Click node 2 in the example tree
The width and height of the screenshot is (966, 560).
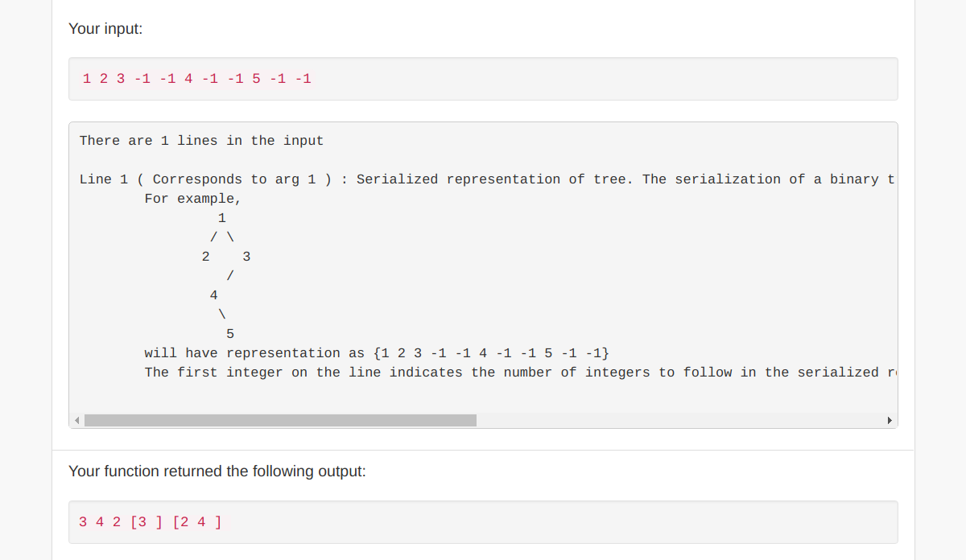205,257
